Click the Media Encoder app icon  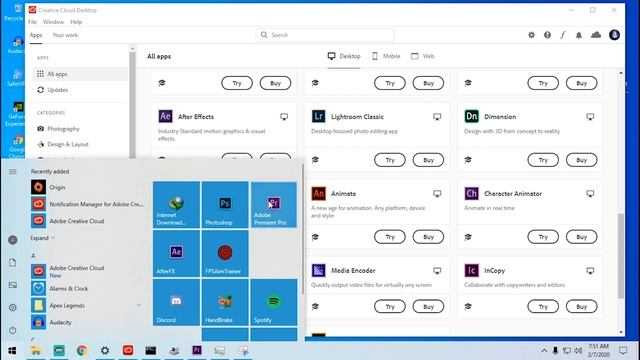click(x=318, y=270)
